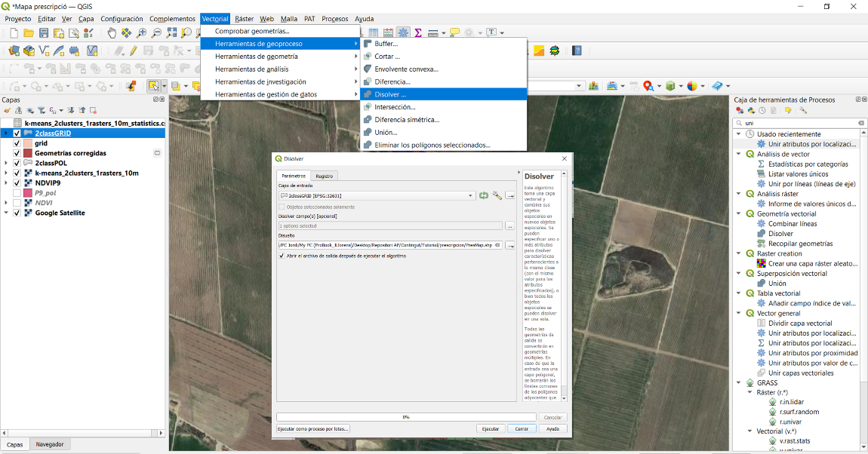
Task: Collapse the Geometría vectorial group
Action: [738, 213]
